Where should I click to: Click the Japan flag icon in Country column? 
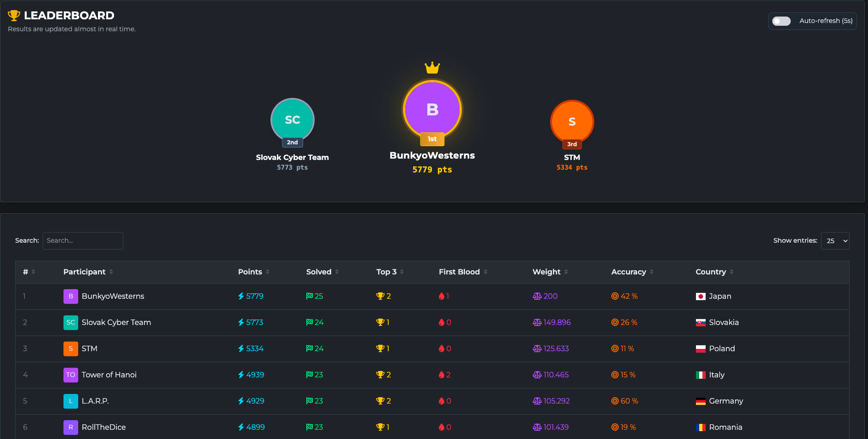click(701, 296)
